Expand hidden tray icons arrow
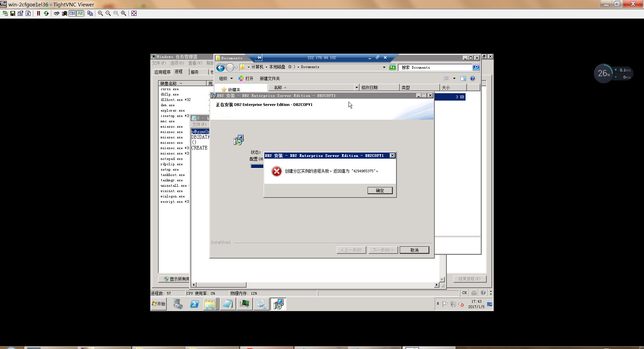Viewport: 644px width, 349px height. (x=438, y=304)
